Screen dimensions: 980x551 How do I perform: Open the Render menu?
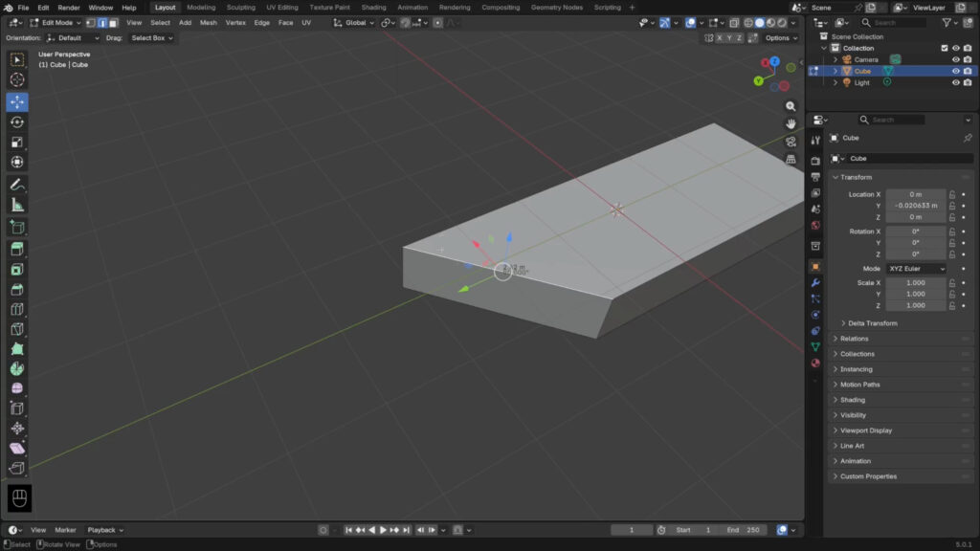(x=69, y=8)
